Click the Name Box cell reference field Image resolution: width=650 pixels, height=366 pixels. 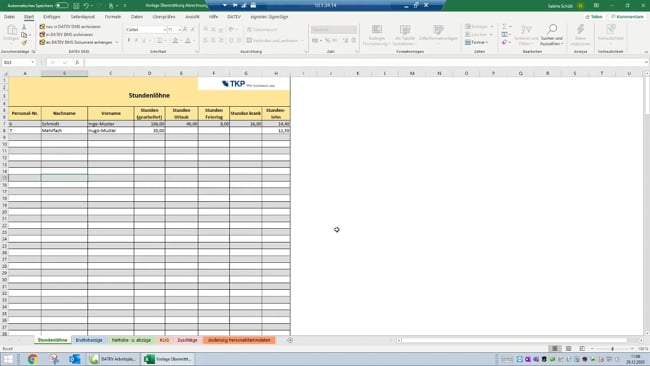(18, 62)
